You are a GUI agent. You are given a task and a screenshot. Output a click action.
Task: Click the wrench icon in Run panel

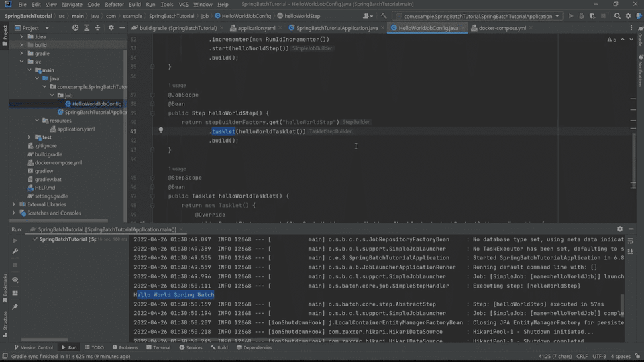tap(15, 251)
